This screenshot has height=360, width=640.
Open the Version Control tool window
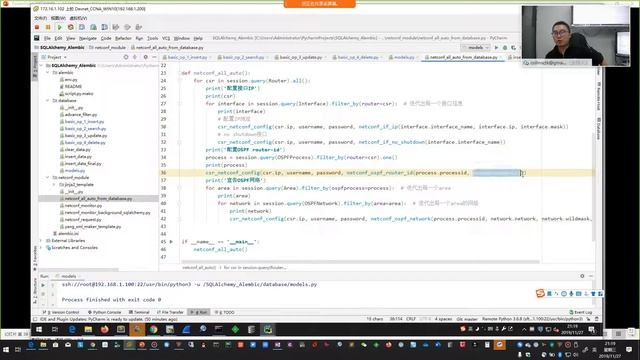tap(61, 312)
